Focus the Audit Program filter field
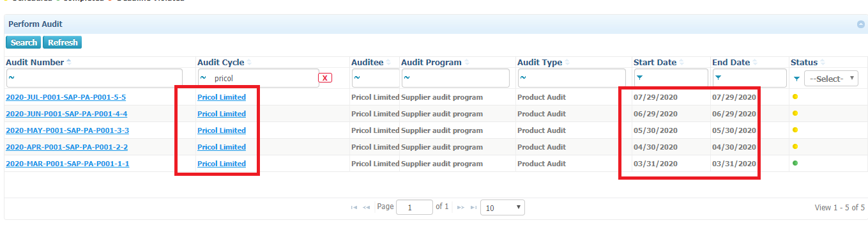The image size is (868, 234). [455, 78]
